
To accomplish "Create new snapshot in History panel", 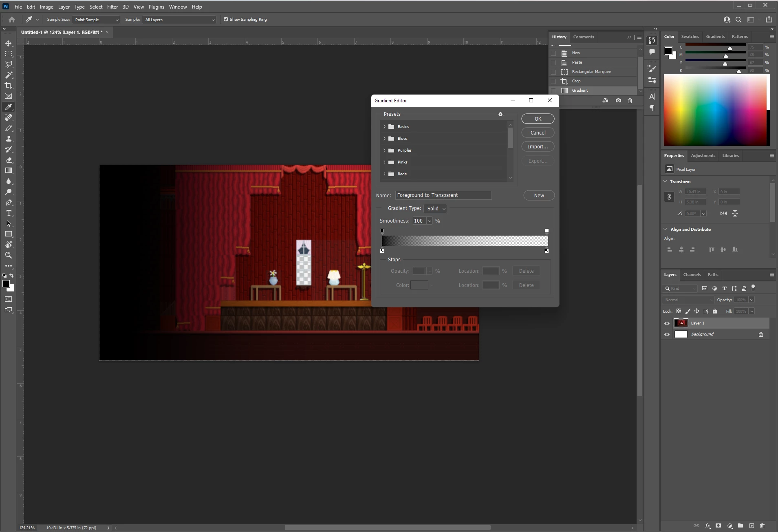I will (618, 101).
